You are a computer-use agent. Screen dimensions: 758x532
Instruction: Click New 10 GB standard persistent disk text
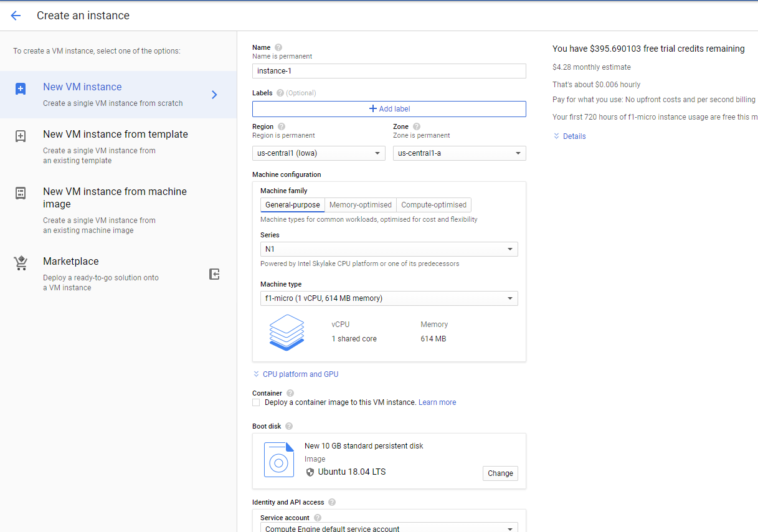(364, 446)
